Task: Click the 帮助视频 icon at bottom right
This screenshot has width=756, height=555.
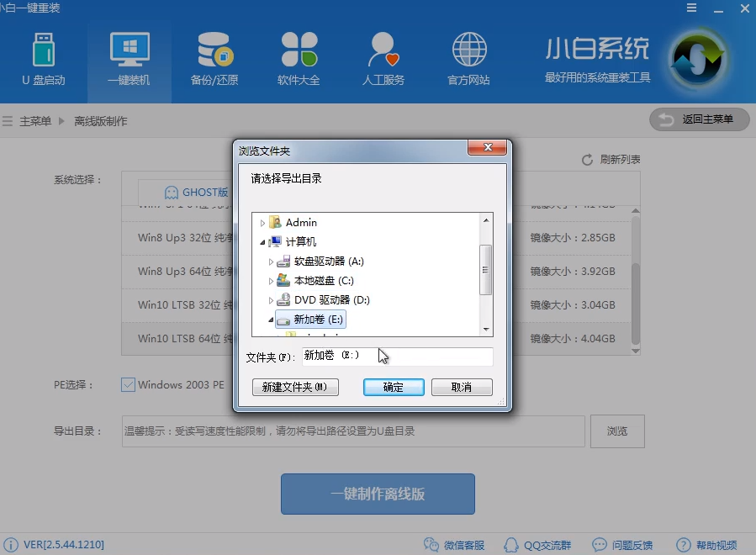Action: (x=684, y=545)
